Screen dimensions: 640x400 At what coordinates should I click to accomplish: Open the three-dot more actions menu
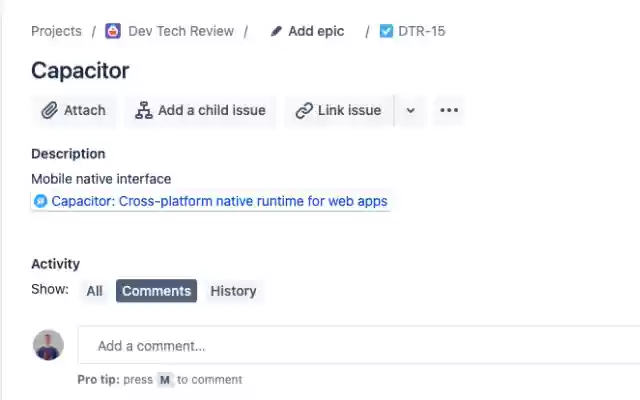pyautogui.click(x=449, y=110)
